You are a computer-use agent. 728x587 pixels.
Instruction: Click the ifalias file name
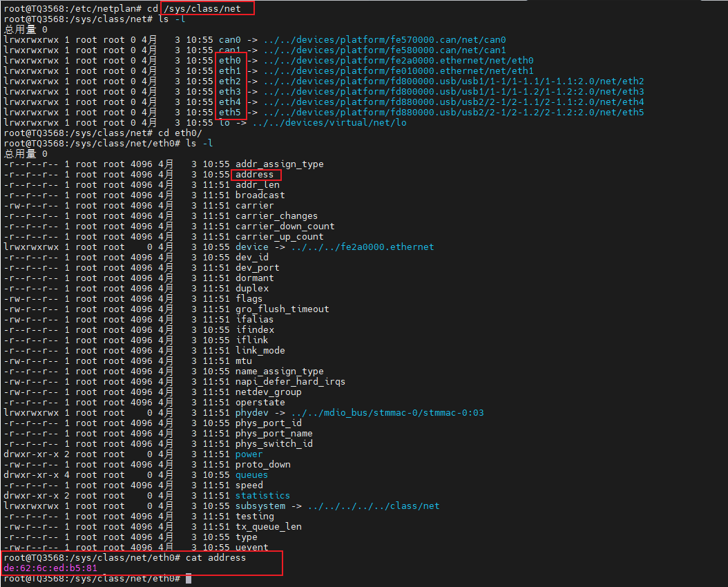click(254, 320)
